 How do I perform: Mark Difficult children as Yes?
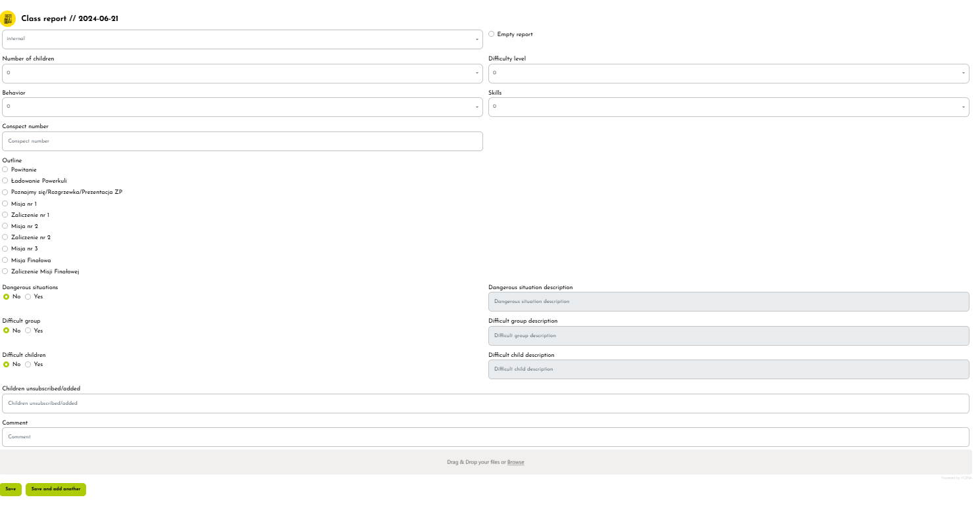(28, 365)
